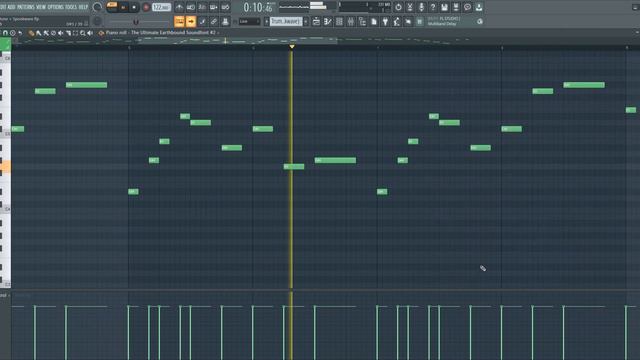This screenshot has height=360, width=640.
Task: Click the plus button before pattern name
Action: (x=267, y=21)
